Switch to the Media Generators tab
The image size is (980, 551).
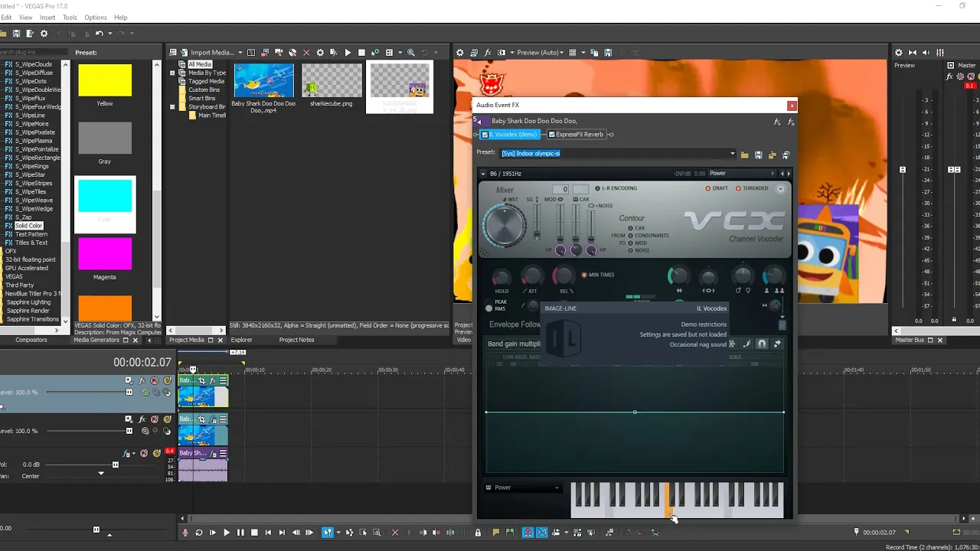coord(96,340)
